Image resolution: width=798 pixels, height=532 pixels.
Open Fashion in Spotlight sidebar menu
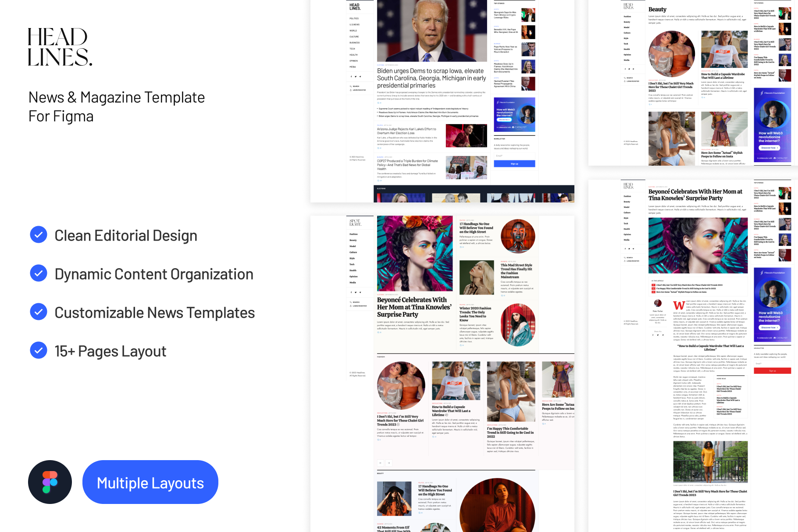coord(353,234)
